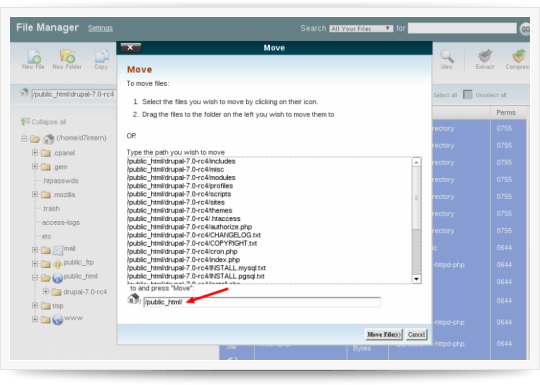Image resolution: width=540 pixels, height=385 pixels.
Task: Click the View magnifier icon
Action: click(447, 56)
